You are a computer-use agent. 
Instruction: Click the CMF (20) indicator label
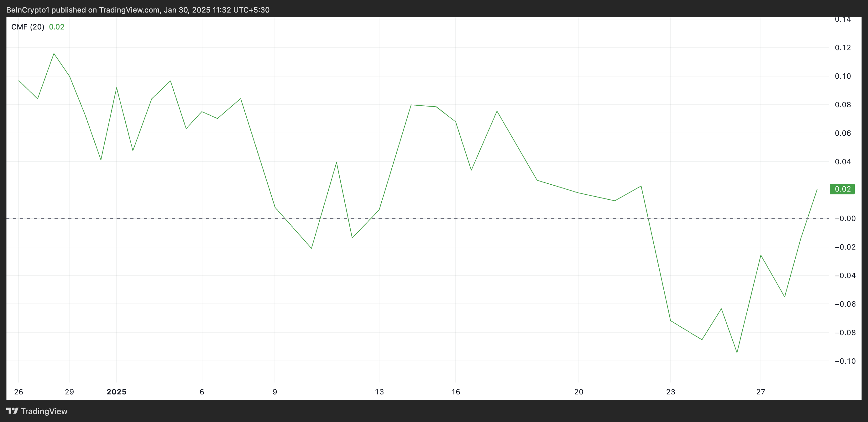coord(28,27)
